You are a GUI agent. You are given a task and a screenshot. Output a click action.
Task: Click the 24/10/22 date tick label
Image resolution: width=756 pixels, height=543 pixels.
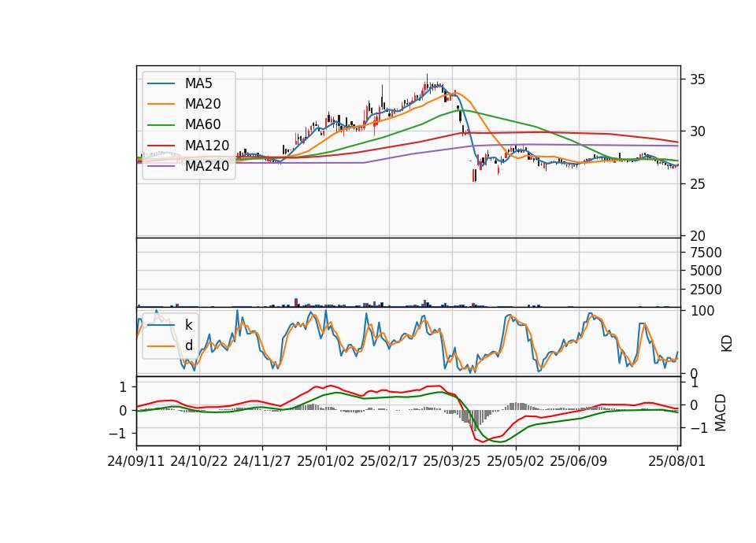pos(199,461)
